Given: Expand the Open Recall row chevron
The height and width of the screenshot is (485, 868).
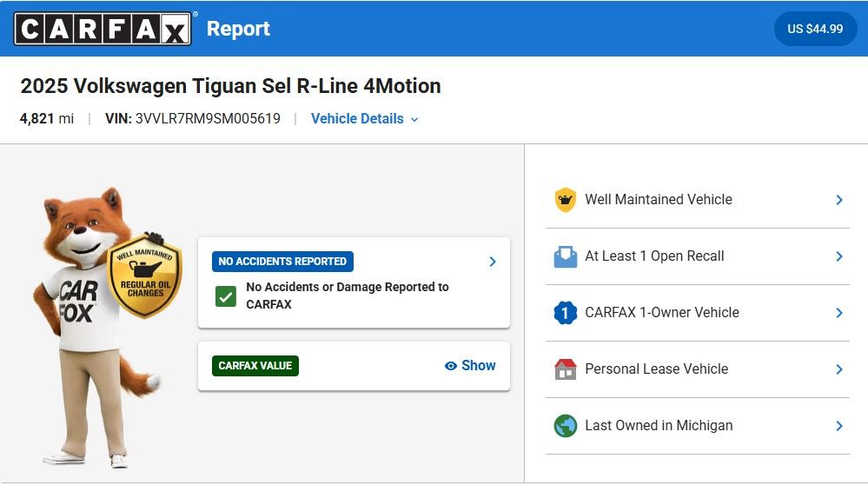Looking at the screenshot, I should [839, 256].
